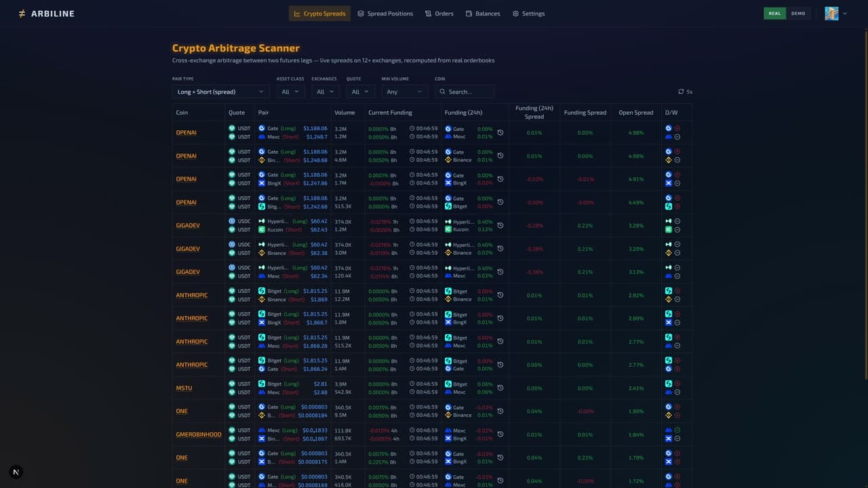View funding history for ANTHROPIC Bitget/BingX row
868x488 pixels.
tap(500, 318)
